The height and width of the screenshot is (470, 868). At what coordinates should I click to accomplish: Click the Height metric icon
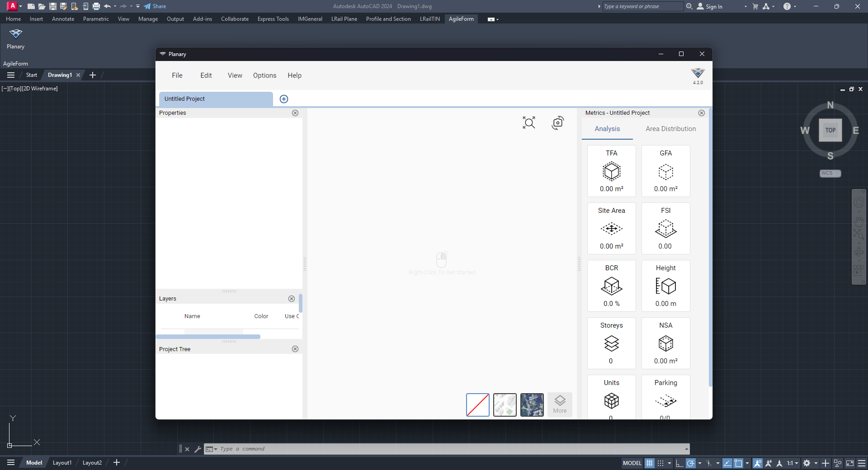pyautogui.click(x=666, y=286)
